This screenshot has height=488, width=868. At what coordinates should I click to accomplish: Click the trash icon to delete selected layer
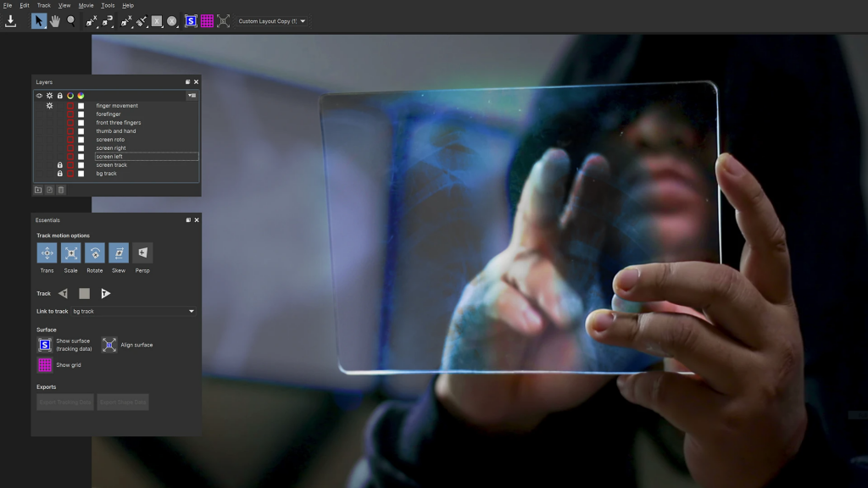tap(60, 189)
